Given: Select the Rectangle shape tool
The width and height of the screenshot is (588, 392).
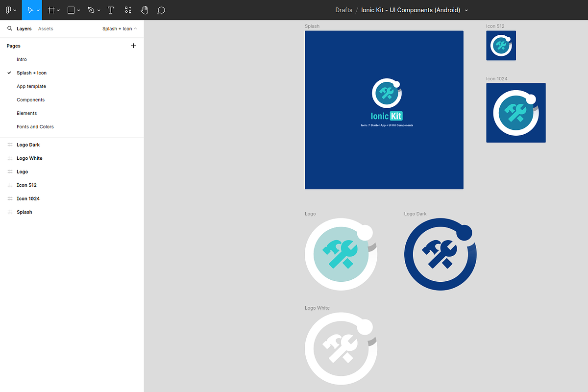Looking at the screenshot, I should [71, 10].
